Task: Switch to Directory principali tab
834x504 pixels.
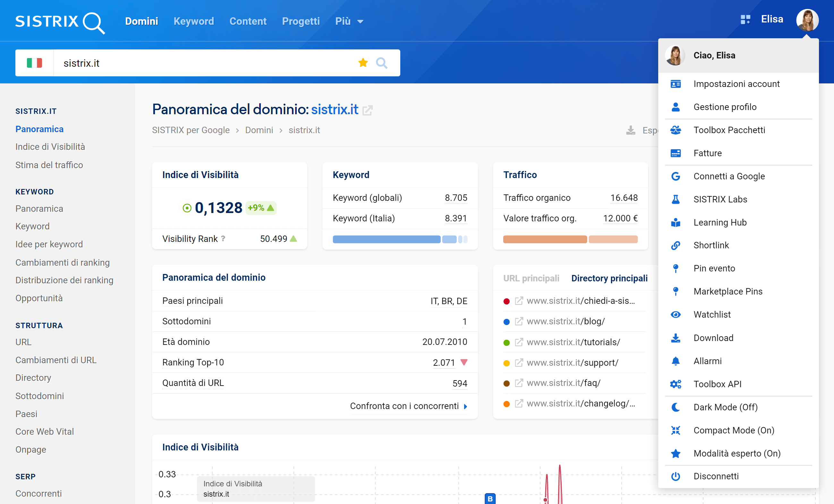Action: click(609, 278)
